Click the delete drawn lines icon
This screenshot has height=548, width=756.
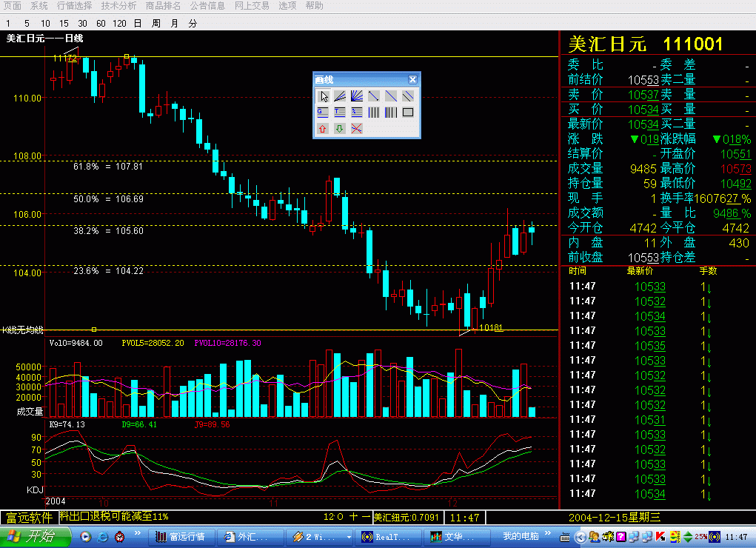(357, 129)
